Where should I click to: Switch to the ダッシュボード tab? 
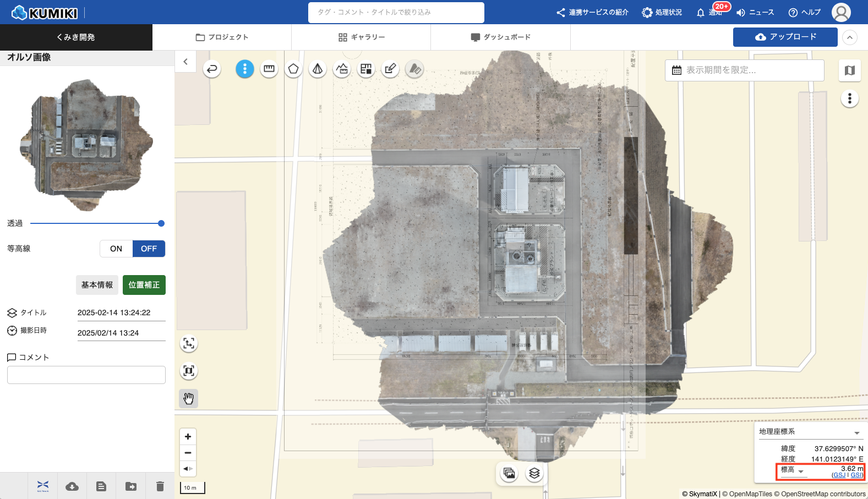coord(500,37)
